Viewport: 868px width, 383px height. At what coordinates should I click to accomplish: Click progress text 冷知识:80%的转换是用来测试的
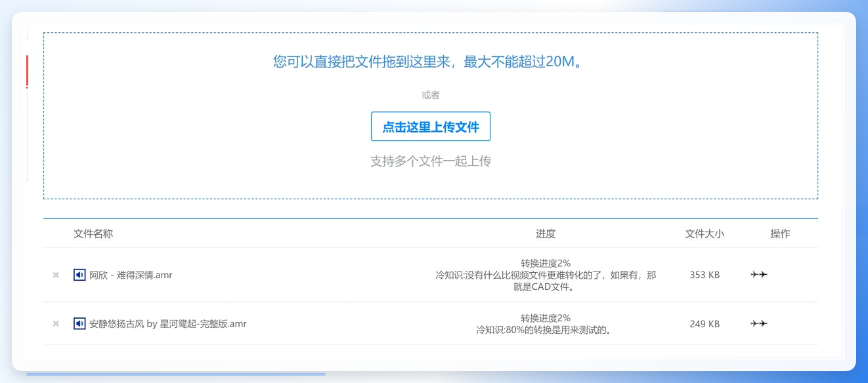pyautogui.click(x=546, y=330)
